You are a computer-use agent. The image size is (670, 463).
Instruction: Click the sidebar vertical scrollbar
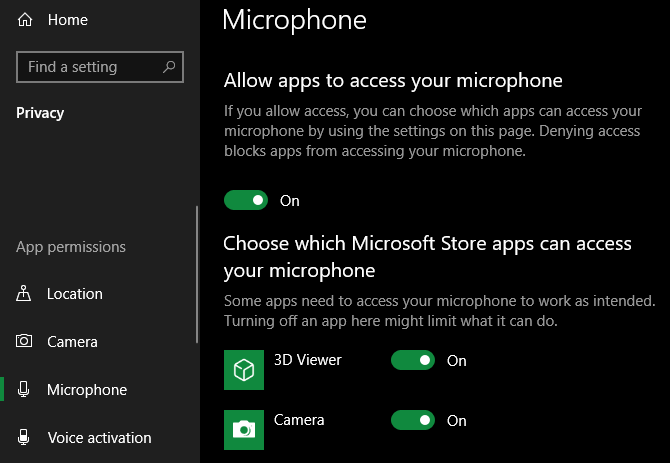click(198, 275)
